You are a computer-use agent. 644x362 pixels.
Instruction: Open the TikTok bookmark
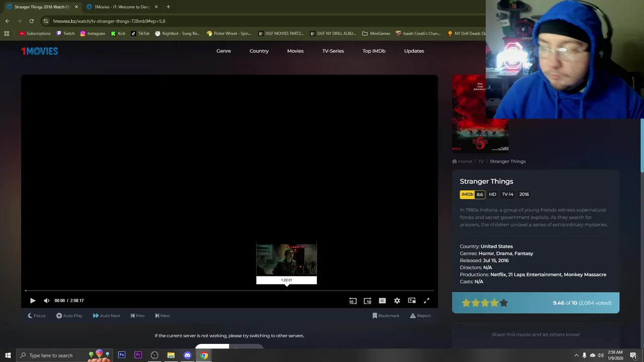click(140, 34)
